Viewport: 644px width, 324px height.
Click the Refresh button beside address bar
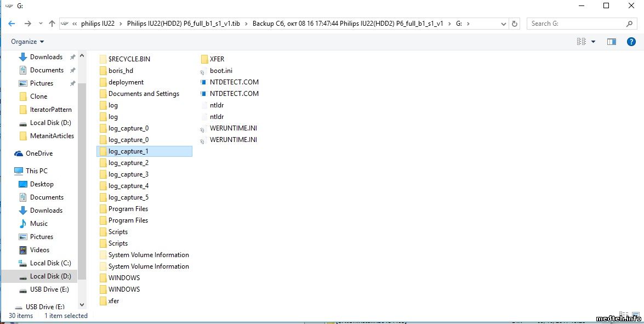pyautogui.click(x=514, y=24)
